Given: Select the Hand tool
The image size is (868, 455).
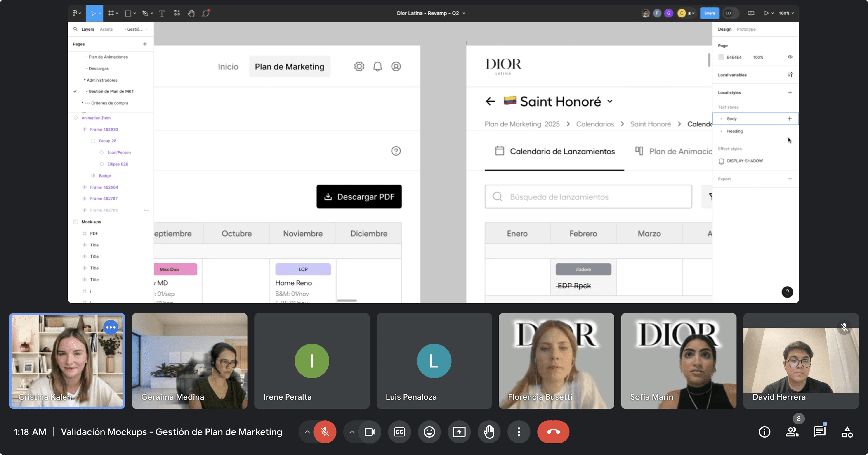Looking at the screenshot, I should tap(191, 13).
